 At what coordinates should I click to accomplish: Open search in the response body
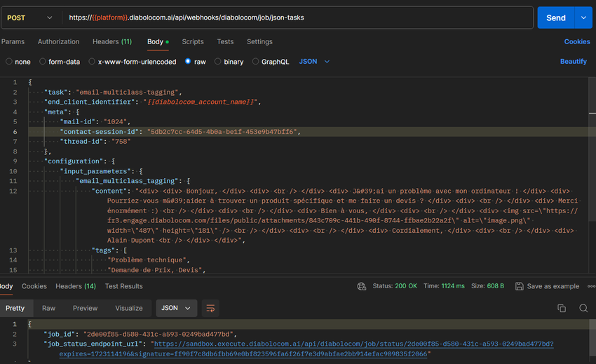coord(583,308)
